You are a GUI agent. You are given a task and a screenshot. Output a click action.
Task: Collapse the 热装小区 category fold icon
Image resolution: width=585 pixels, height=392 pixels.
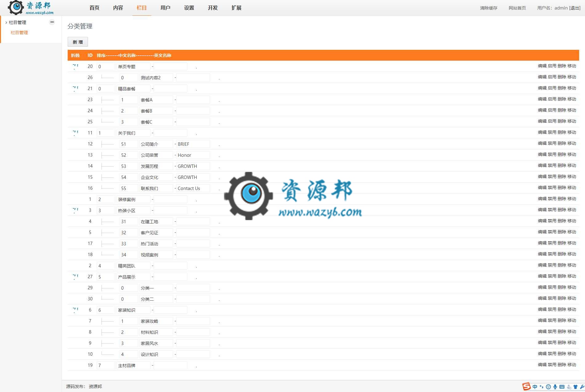click(75, 210)
